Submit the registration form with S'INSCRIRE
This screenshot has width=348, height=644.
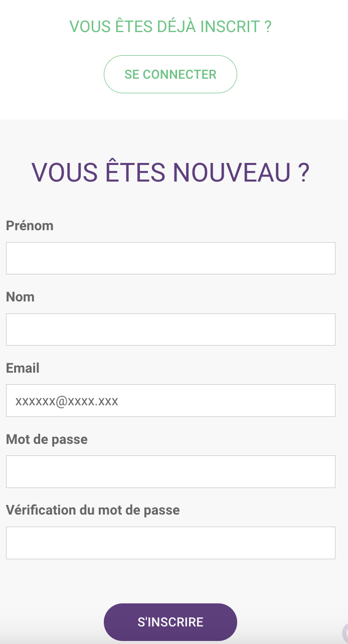[x=170, y=622]
